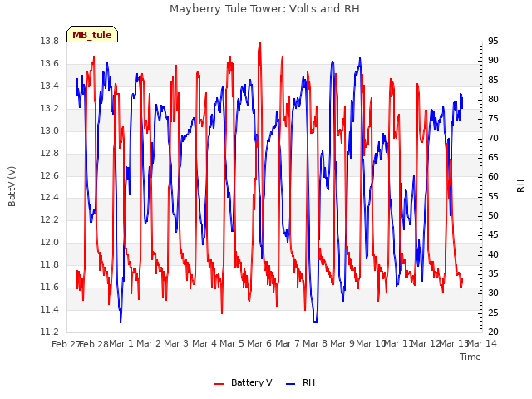Click the Battery V peak on Mar 6
Screen dimensions: 532x399
[x=260, y=43]
